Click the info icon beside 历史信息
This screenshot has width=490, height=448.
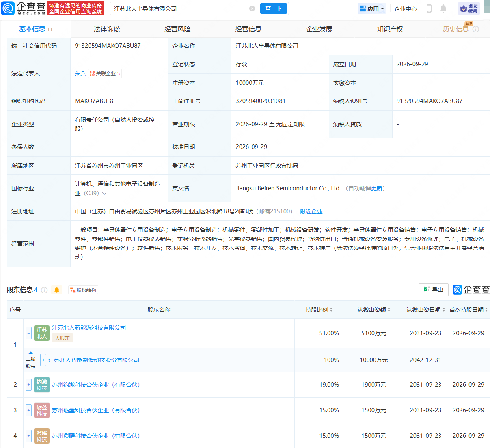click(476, 29)
